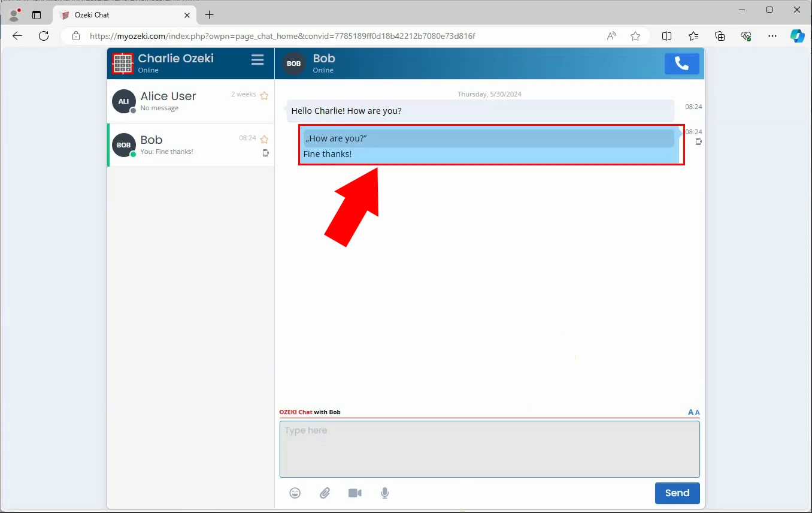Click the 'Hello Charlie! How are you?' message
Screen dimensions: 812x513
point(480,111)
